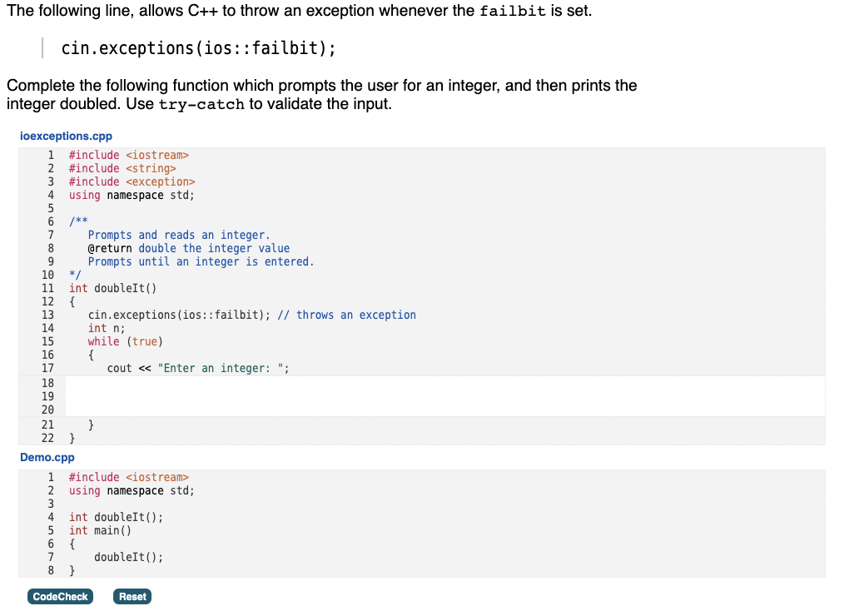Select the doubleIt() function declaration on line 11
Viewport: 854px width, 616px height.
click(112, 288)
